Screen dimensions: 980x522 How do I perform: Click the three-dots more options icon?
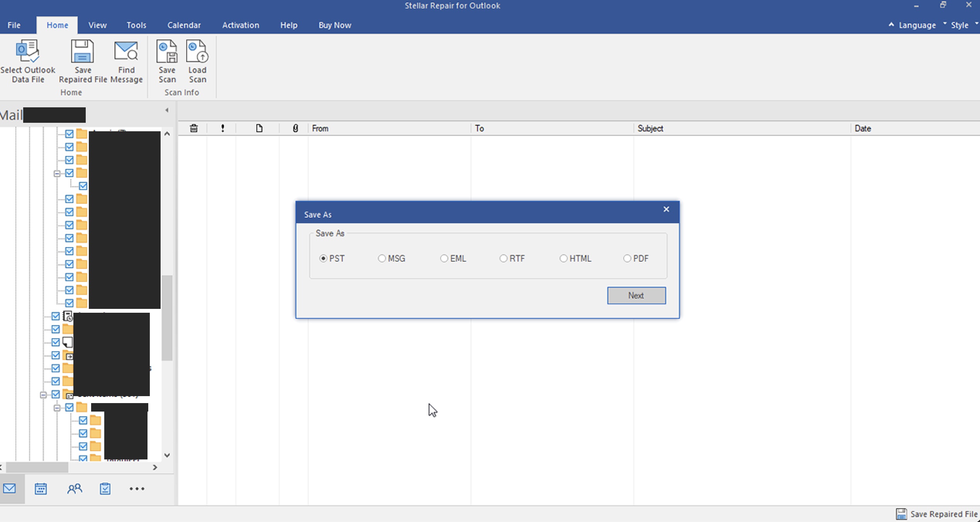click(x=137, y=489)
